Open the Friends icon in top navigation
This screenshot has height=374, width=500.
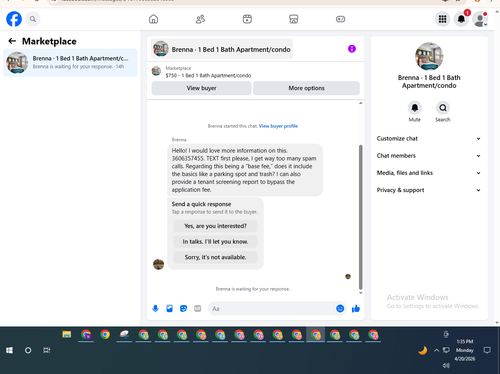click(x=200, y=19)
